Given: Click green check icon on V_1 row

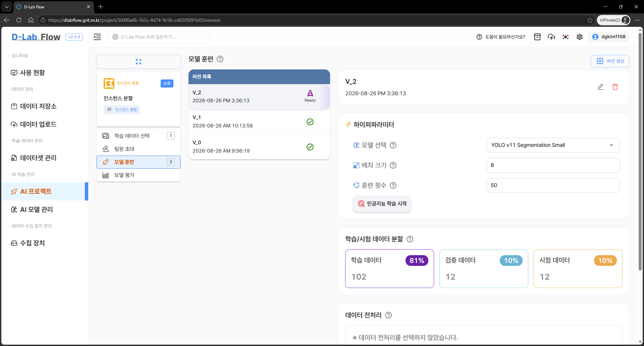Looking at the screenshot, I should (x=310, y=122).
